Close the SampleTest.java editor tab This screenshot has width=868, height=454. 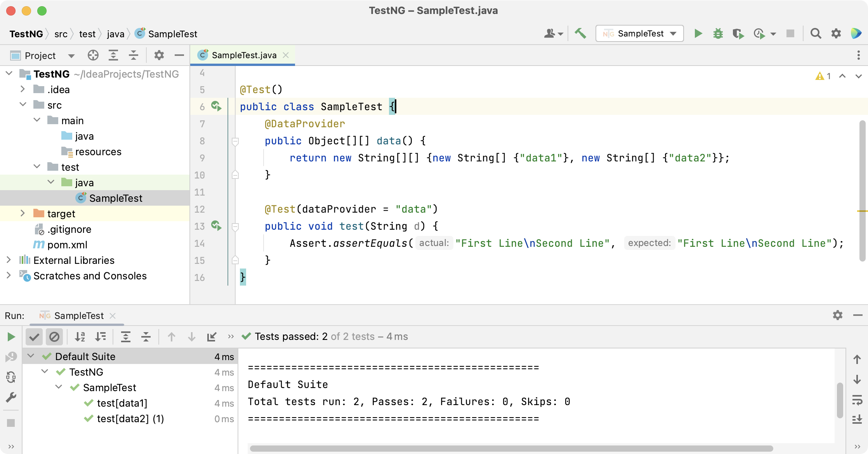pyautogui.click(x=286, y=55)
